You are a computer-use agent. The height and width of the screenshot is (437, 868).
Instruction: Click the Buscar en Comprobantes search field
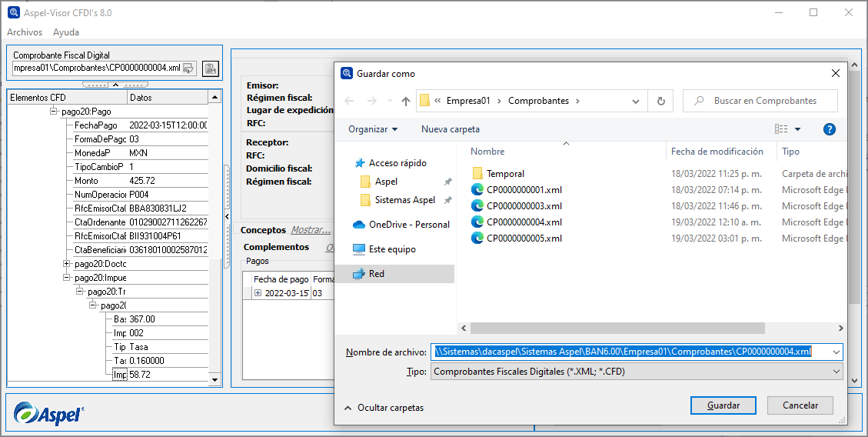click(765, 101)
